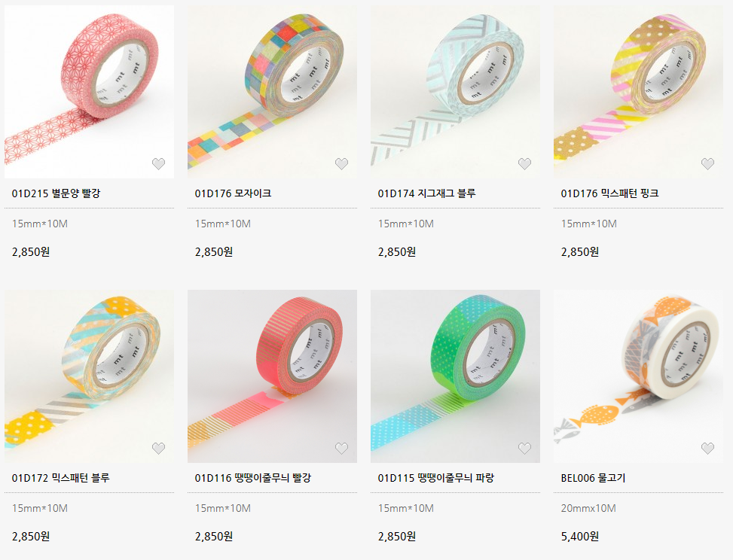Screen dimensions: 733x560
Task: Open the red star-pattern tape image
Action: coord(90,92)
